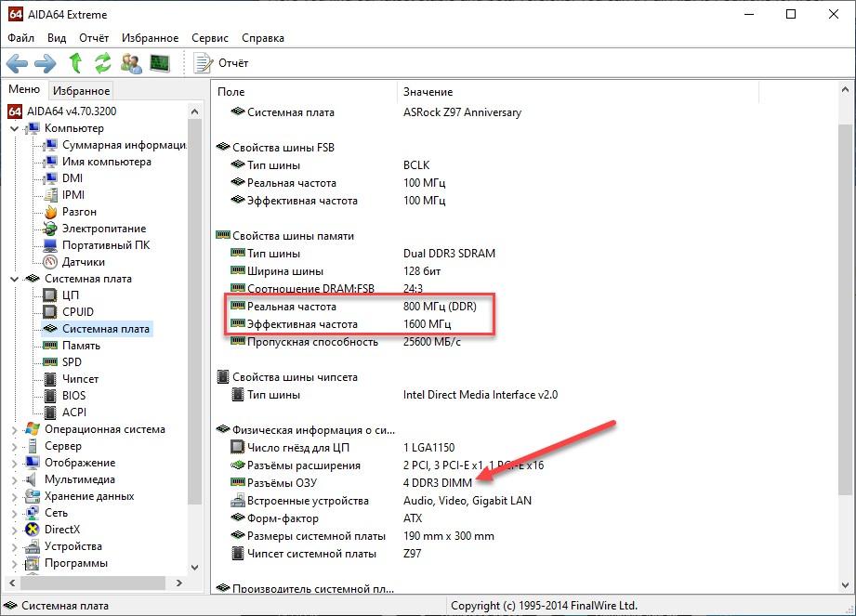Viewport: 856px width, 616px height.
Task: Go forward with the blue right arrow
Action: 45,64
